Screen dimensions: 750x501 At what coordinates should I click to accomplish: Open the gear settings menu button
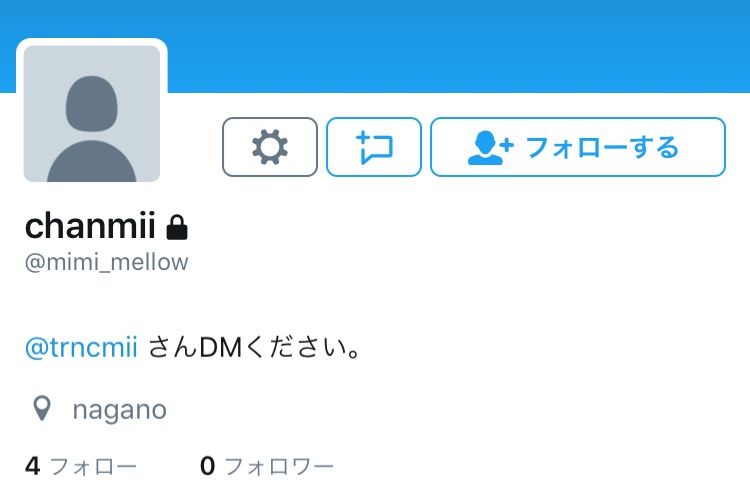[270, 147]
